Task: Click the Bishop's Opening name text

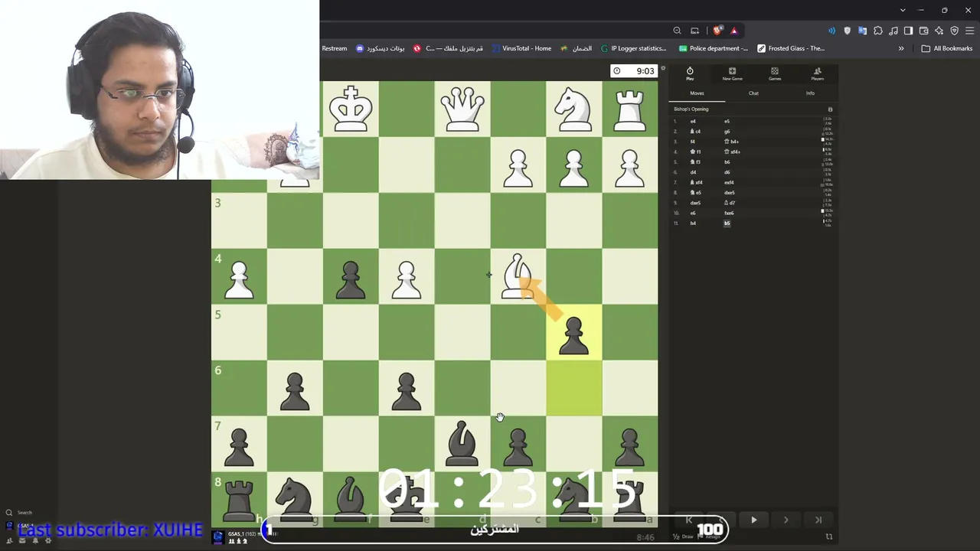Action: 691,109
